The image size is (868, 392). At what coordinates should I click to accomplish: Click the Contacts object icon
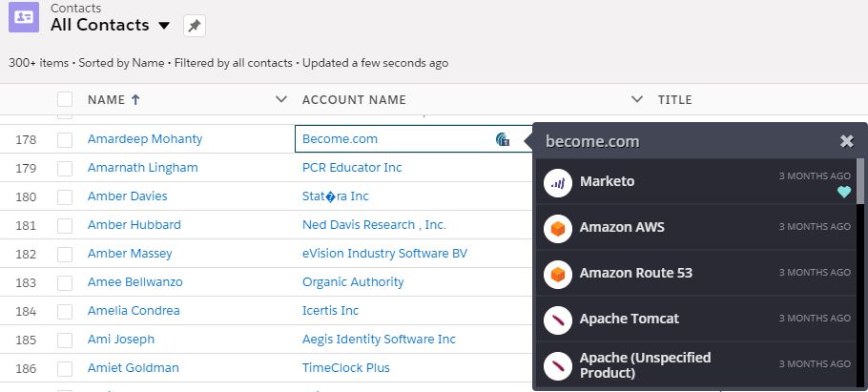(24, 17)
